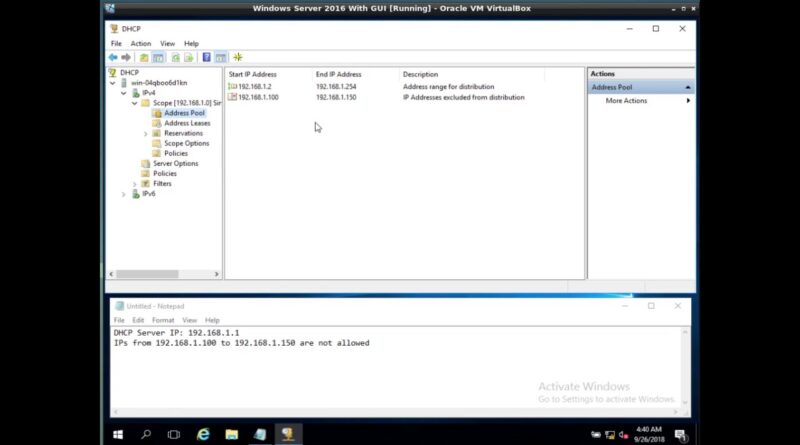Select the 192.168.1.2 address range row
800x445 pixels.
click(255, 87)
